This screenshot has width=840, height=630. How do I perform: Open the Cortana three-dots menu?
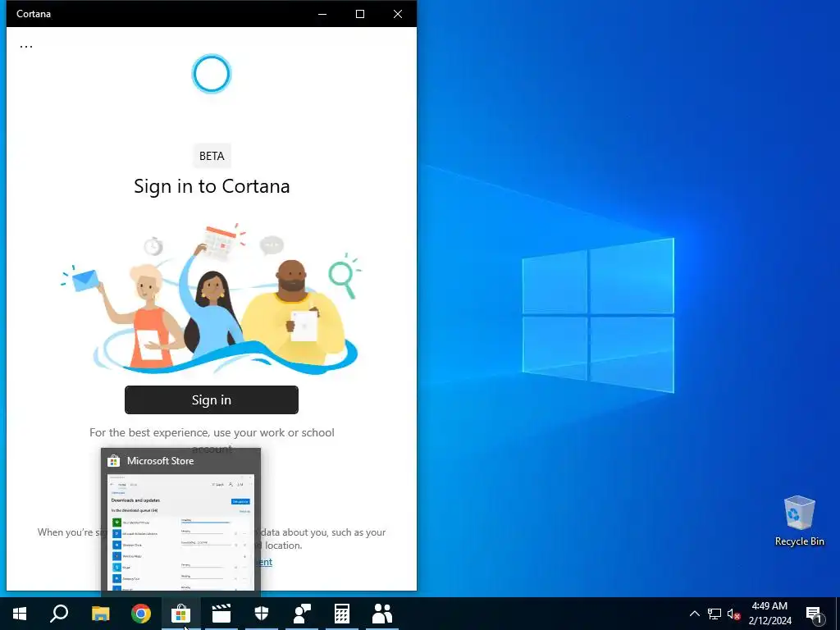tap(26, 47)
